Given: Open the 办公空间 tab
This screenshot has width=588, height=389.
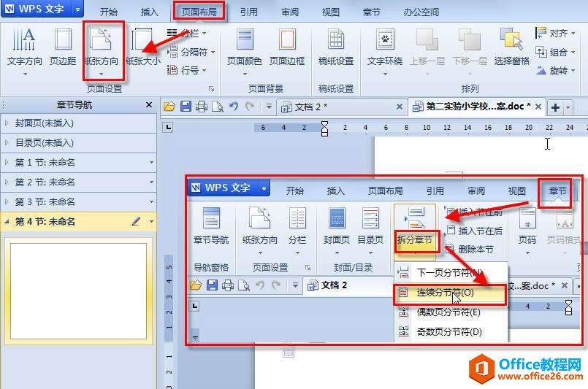Looking at the screenshot, I should click(x=421, y=12).
